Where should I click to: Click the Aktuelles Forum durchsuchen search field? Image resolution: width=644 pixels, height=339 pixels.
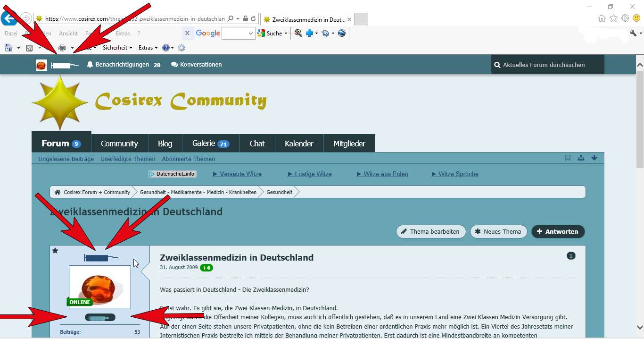(547, 65)
